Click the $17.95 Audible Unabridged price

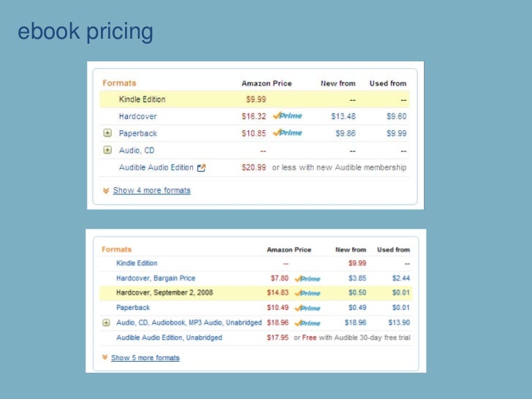(x=278, y=338)
